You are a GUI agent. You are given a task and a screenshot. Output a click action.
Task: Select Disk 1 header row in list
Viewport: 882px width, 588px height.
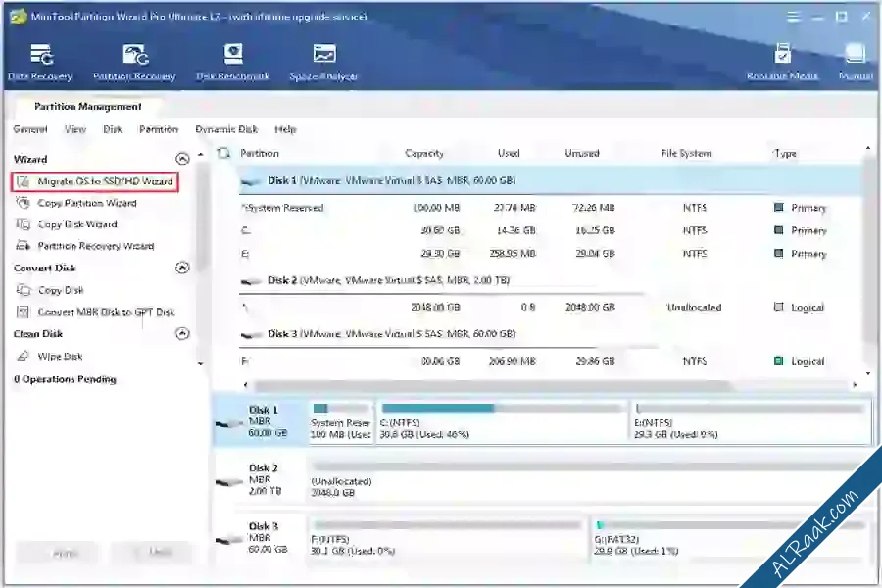click(x=550, y=180)
